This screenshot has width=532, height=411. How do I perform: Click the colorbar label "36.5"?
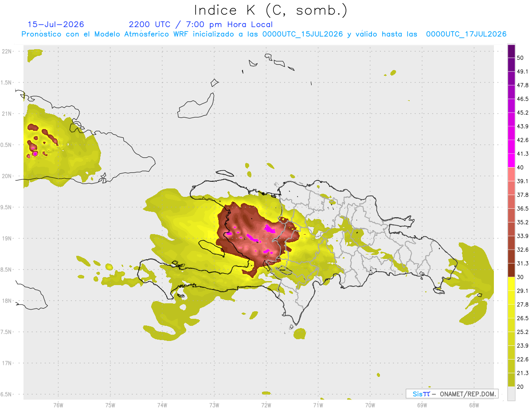(x=523, y=209)
